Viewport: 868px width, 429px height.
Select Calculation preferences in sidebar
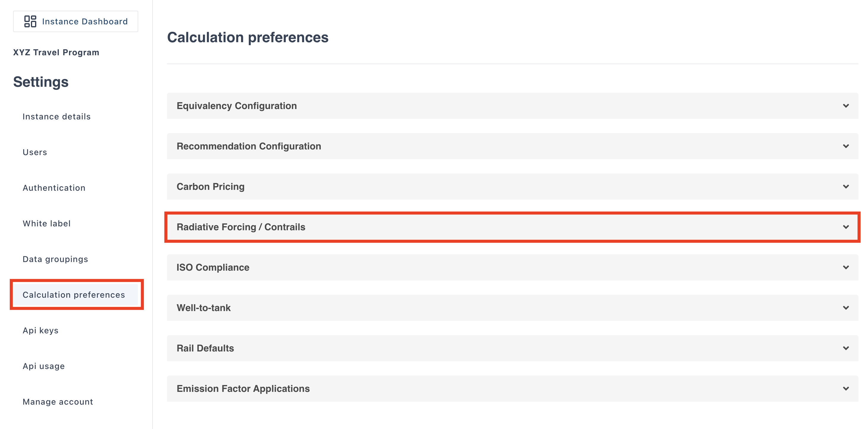73,295
